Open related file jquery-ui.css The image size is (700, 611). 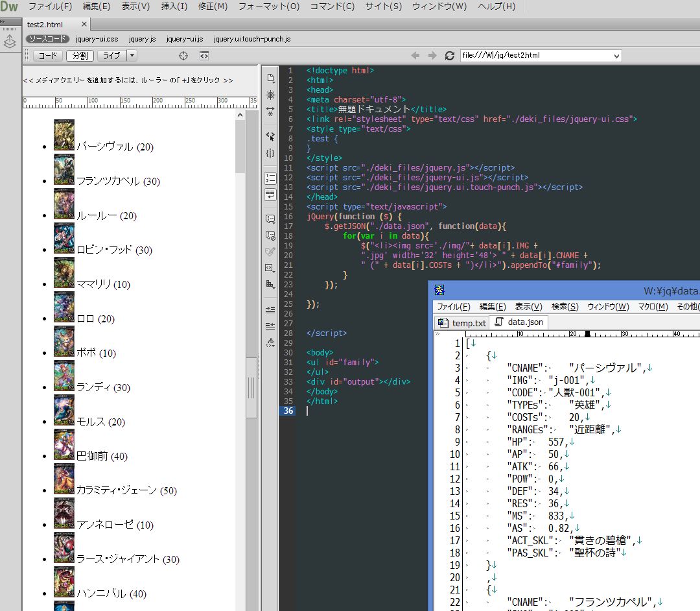coord(97,39)
